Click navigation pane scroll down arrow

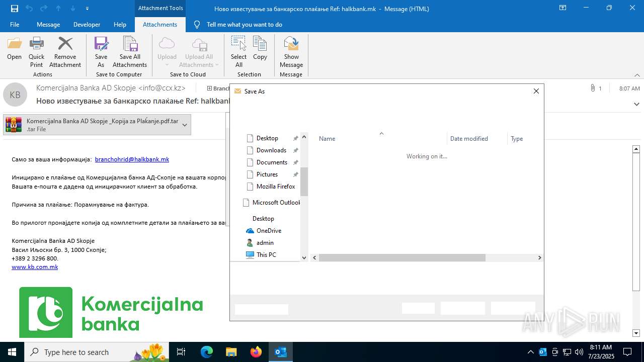(304, 257)
